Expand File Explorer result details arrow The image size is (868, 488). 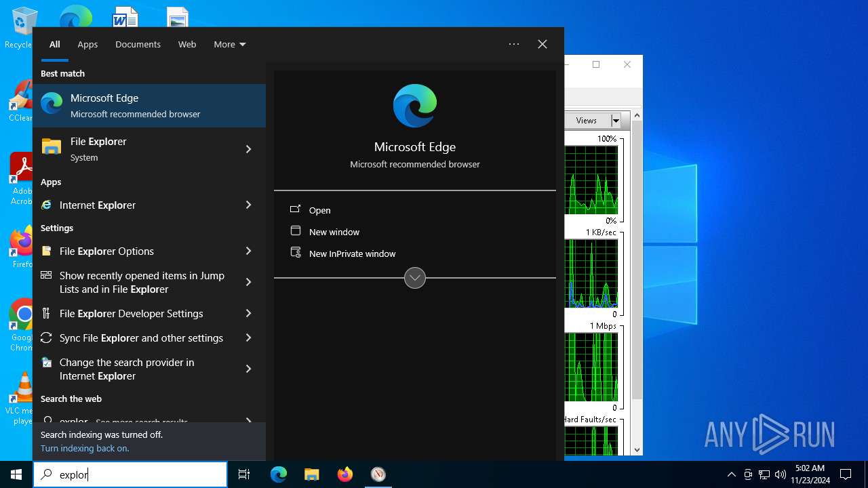pos(248,149)
